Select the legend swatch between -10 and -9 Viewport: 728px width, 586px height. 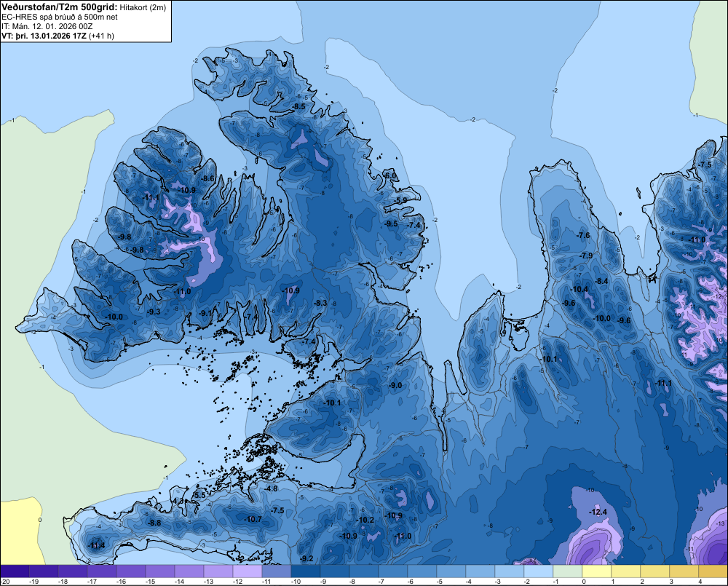pos(305,571)
